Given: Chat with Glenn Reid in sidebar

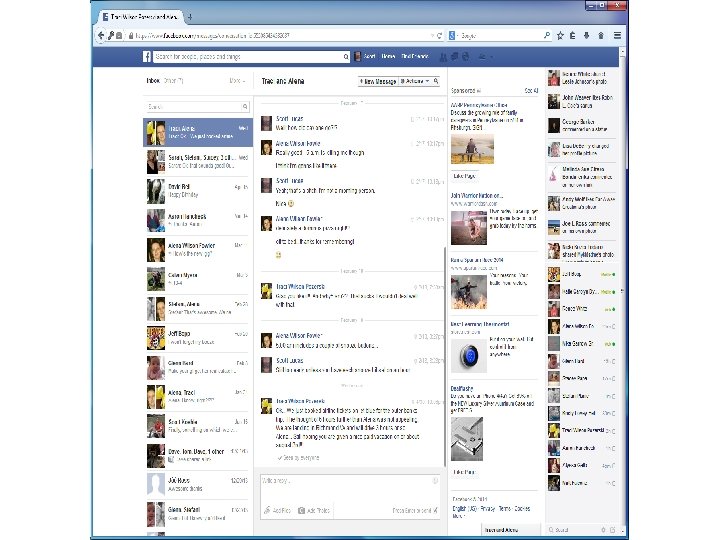Looking at the screenshot, I should point(581,361).
